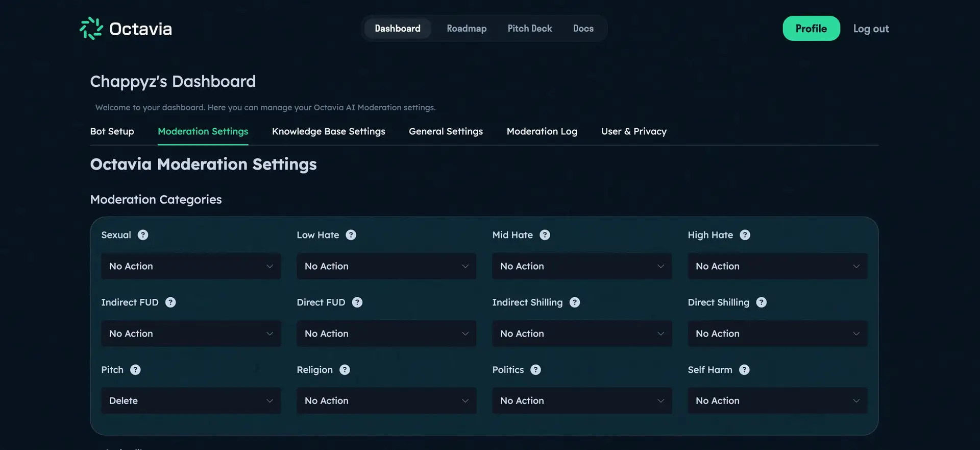
Task: Open the Pitch action dropdown
Action: [x=191, y=401]
